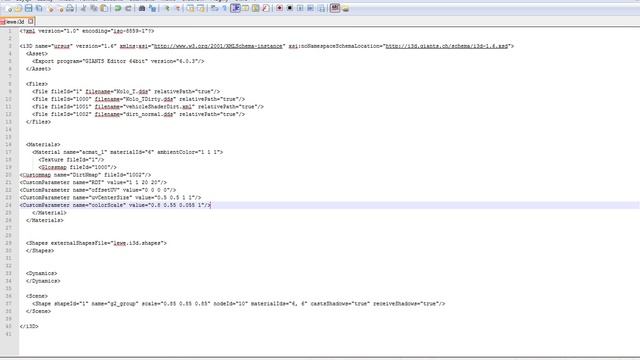
Task: Save the recorded macro toolbar icon
Action: pos(322,9)
